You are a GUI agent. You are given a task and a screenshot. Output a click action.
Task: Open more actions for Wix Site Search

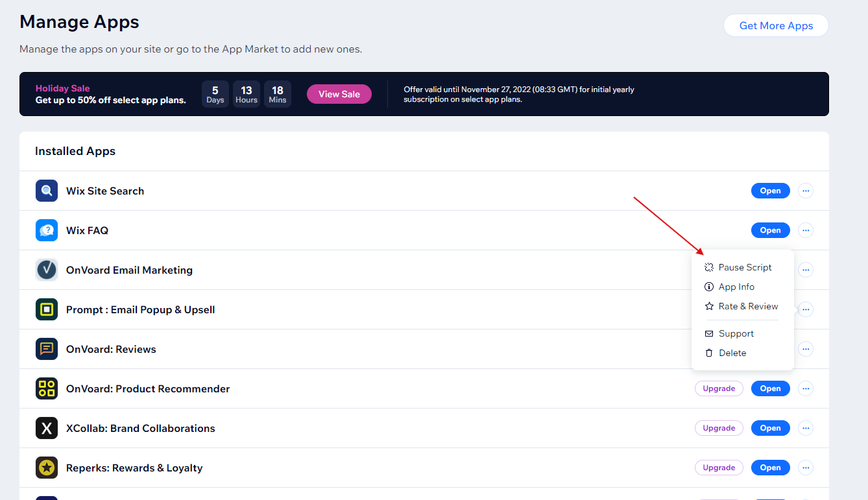click(806, 191)
